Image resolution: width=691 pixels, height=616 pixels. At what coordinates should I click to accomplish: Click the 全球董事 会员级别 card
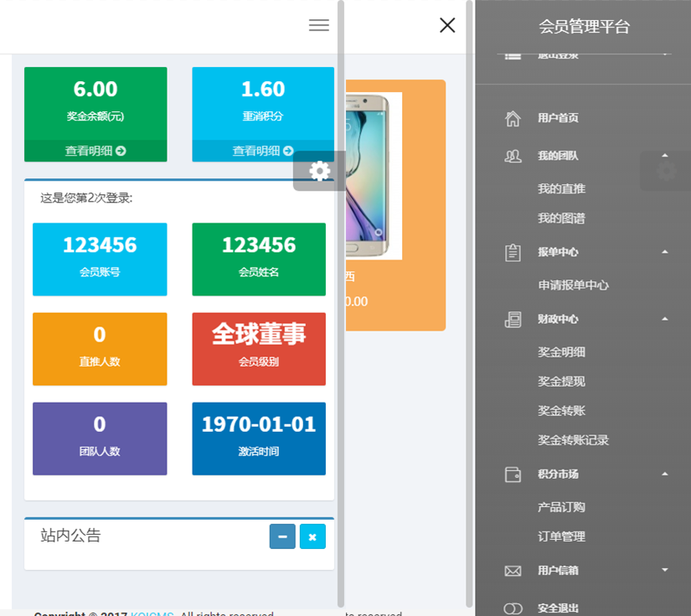coord(259,349)
